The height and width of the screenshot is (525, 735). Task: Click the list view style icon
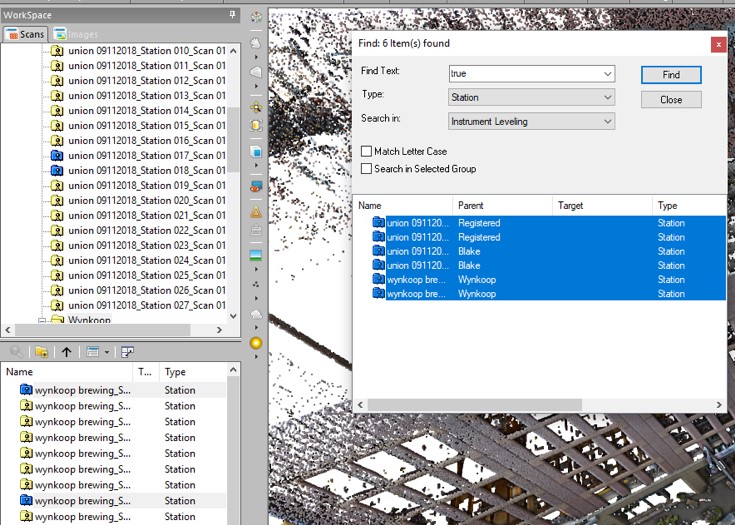(92, 352)
